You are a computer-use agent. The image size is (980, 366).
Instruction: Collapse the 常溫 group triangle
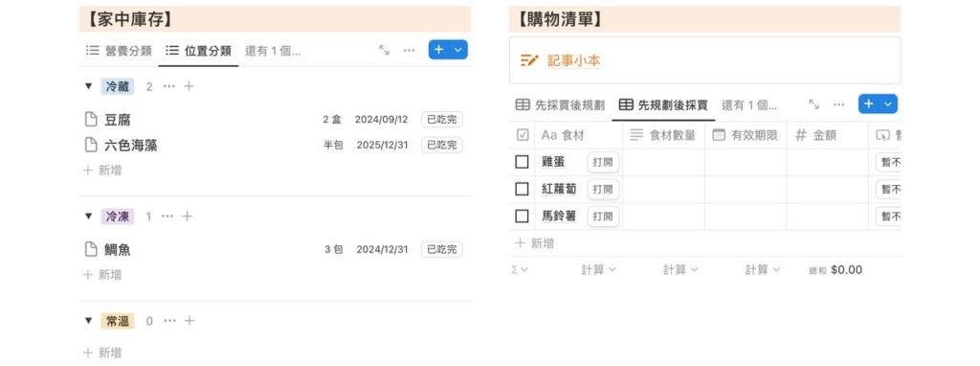89,321
